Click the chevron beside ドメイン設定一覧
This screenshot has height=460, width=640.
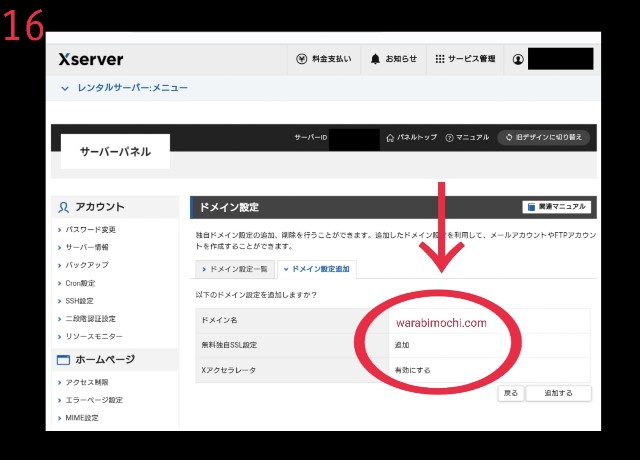(x=204, y=269)
